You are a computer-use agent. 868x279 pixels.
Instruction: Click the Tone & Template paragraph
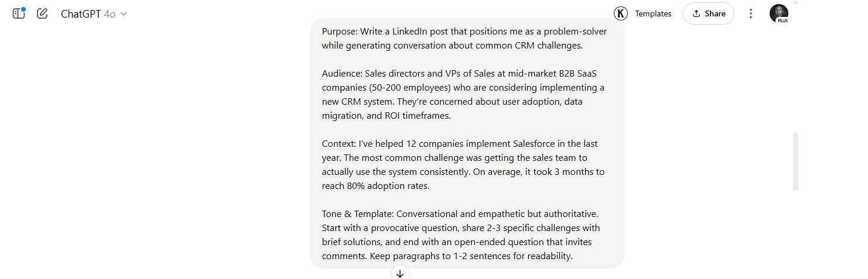click(460, 235)
